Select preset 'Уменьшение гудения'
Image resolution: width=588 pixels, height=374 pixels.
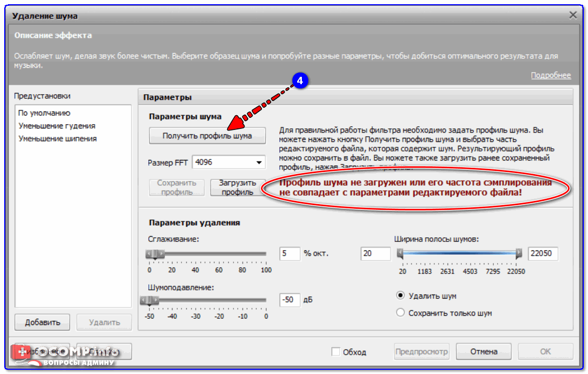[x=57, y=126]
